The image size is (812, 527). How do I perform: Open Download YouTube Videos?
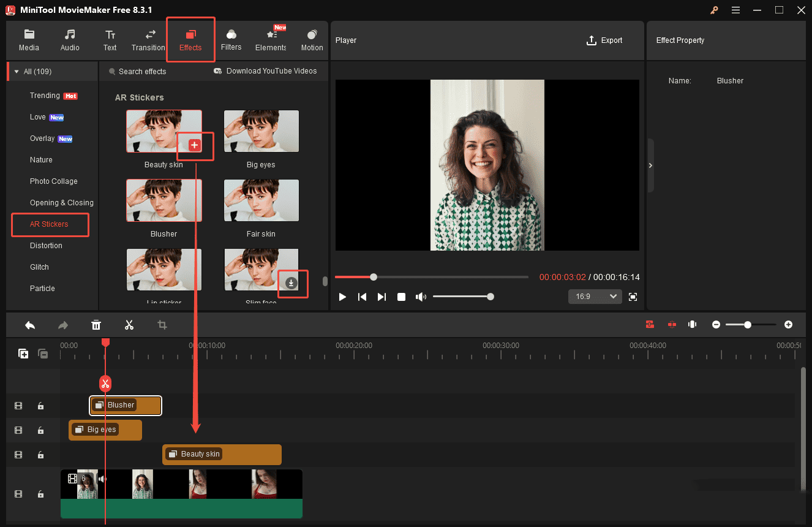click(x=266, y=71)
